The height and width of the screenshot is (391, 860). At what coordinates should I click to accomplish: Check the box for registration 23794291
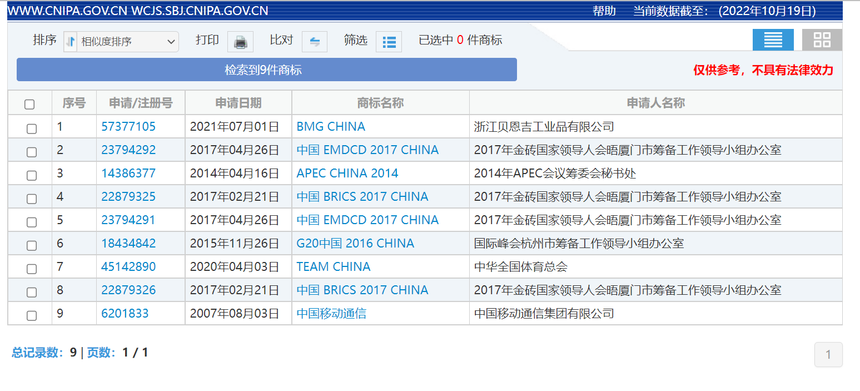point(31,222)
